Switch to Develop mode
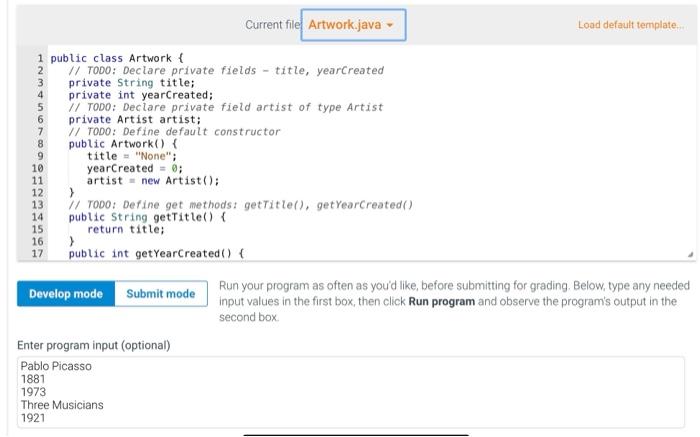This screenshot has width=700, height=437. (x=66, y=294)
